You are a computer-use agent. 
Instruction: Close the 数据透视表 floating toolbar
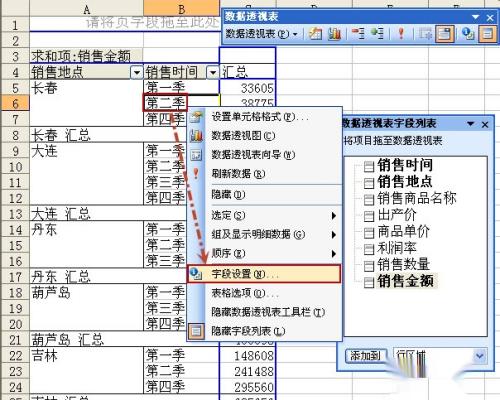[490, 17]
